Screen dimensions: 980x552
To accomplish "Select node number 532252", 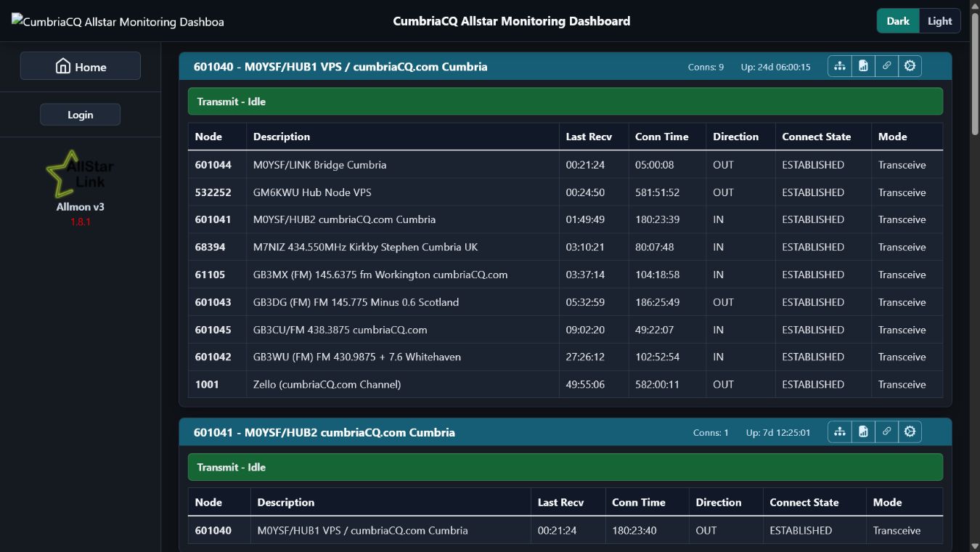I will click(x=212, y=192).
